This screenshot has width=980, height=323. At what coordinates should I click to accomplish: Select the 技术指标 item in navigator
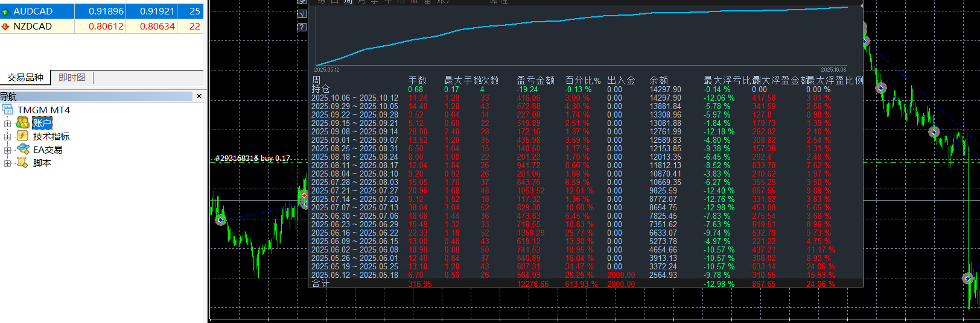tap(51, 137)
